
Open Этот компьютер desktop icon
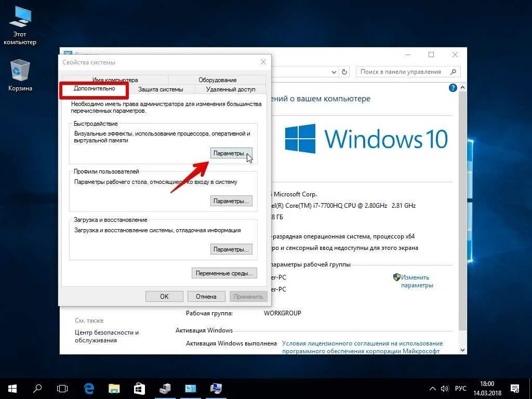pos(20,26)
